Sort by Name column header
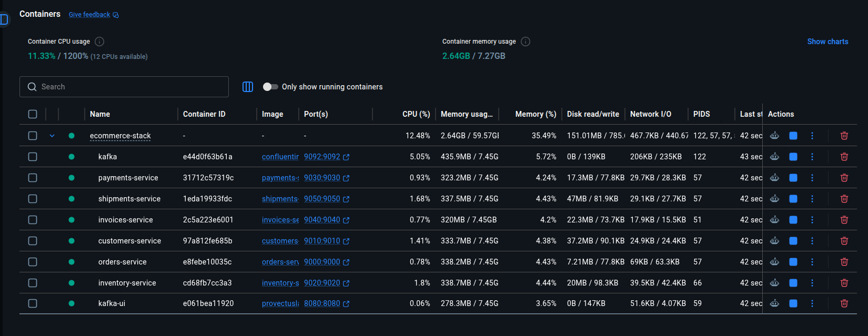 (x=100, y=114)
